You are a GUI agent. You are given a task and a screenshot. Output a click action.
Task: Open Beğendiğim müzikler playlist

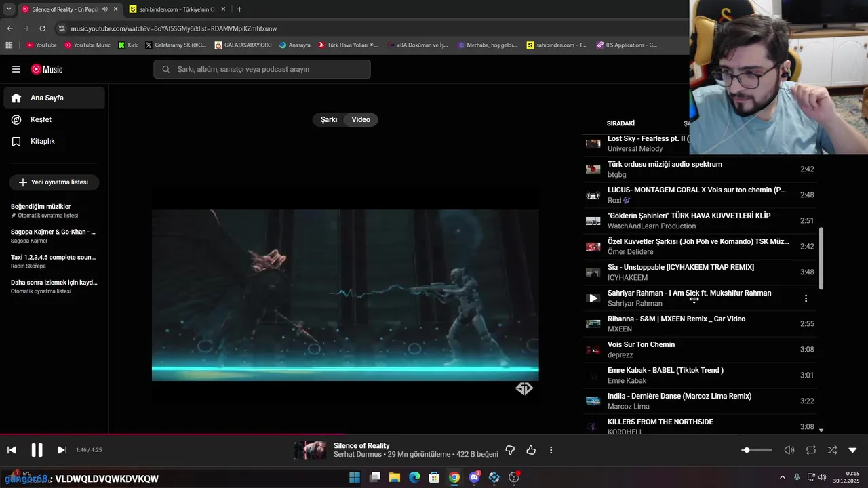click(x=54, y=210)
